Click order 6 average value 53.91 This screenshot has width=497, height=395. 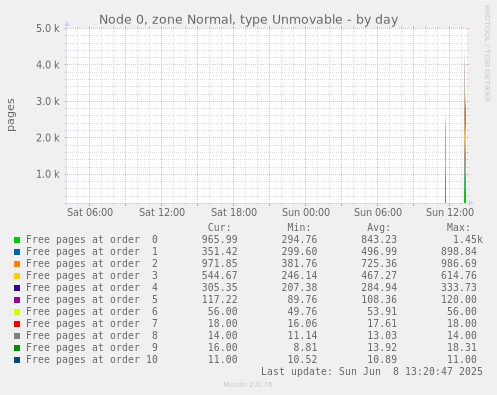coord(382,312)
